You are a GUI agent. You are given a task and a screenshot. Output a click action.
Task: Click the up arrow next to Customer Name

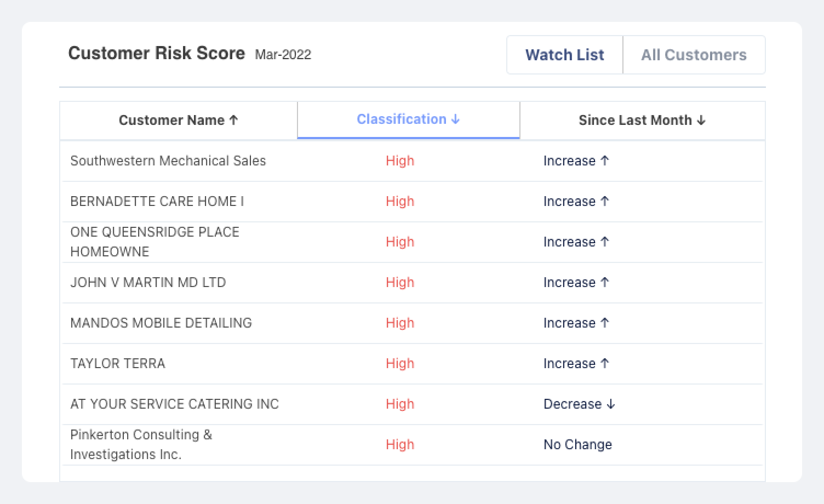click(234, 121)
